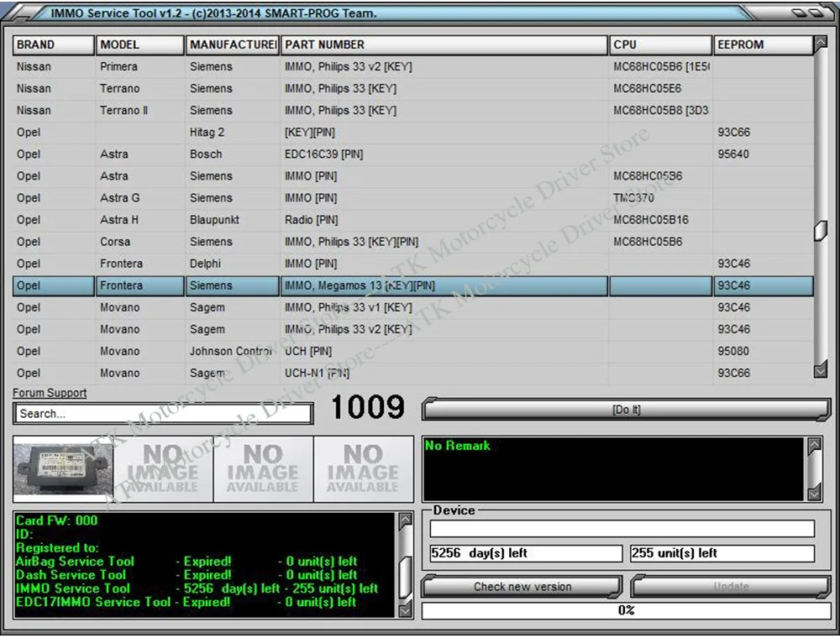This screenshot has width=840, height=638.
Task: Select the Movano Philips 33 v2 row
Action: (x=412, y=330)
